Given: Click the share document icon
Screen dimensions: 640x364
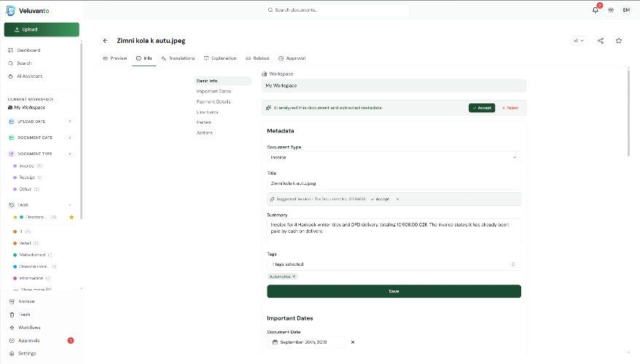Looking at the screenshot, I should 601,41.
